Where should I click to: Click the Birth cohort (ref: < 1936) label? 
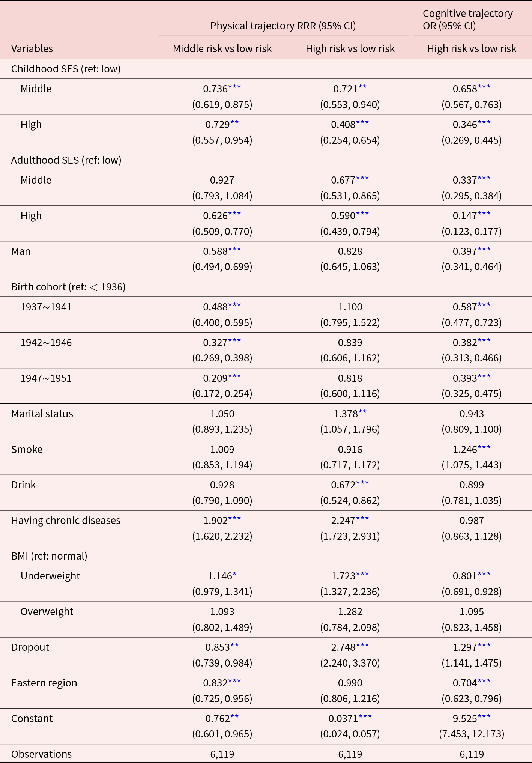click(68, 287)
